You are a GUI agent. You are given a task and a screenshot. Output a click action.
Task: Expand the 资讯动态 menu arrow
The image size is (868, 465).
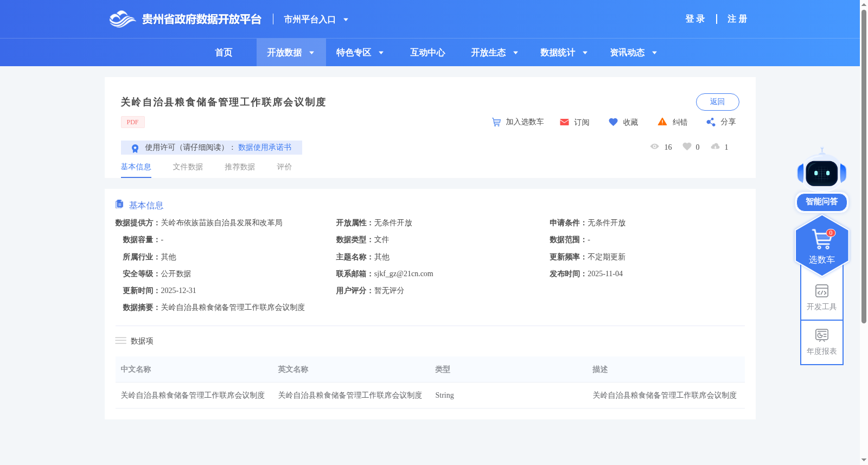[x=654, y=53]
